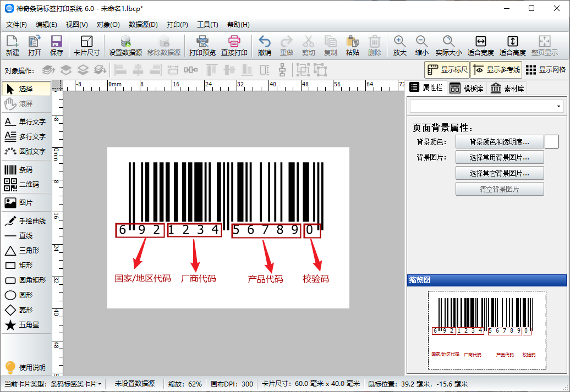The width and height of the screenshot is (570, 392).
Task: Open the 数据源(D) menu
Action: [143, 25]
